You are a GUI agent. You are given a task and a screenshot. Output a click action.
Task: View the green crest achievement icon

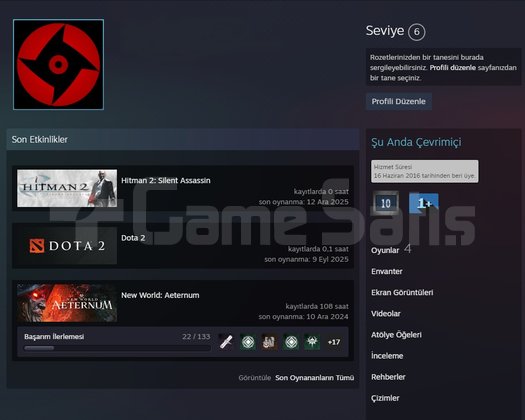(312, 342)
